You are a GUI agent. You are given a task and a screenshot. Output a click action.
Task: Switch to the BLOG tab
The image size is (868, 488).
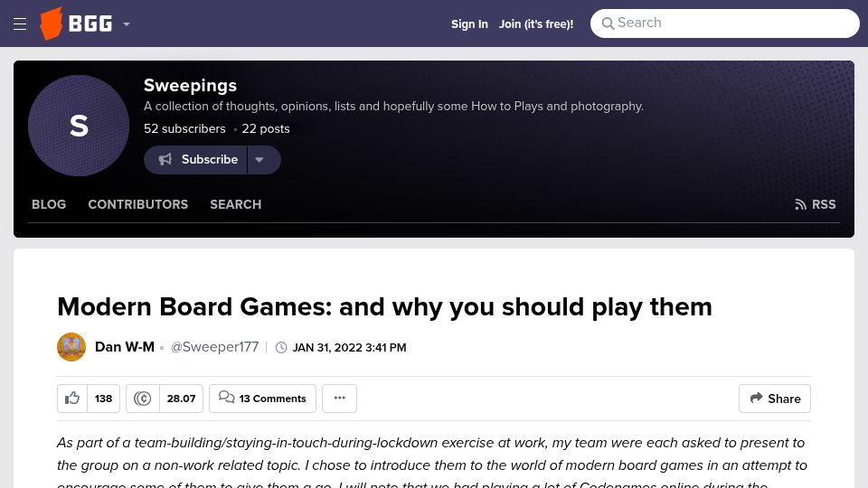click(x=49, y=204)
